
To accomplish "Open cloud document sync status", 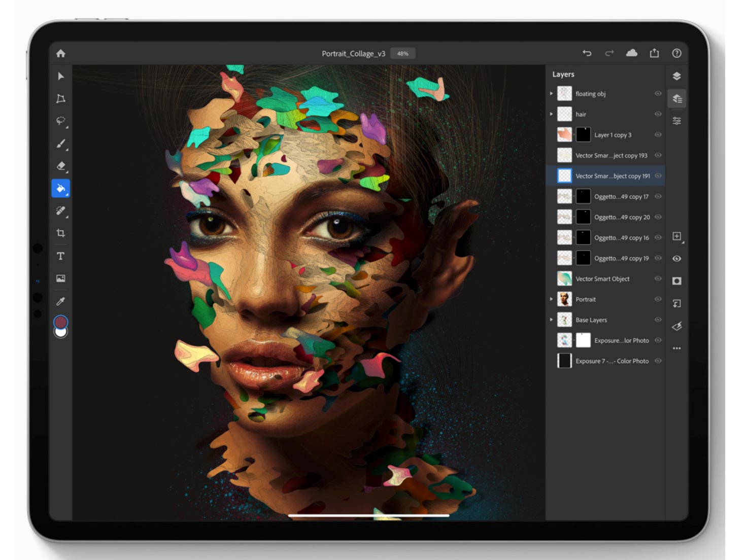I will tap(632, 53).
